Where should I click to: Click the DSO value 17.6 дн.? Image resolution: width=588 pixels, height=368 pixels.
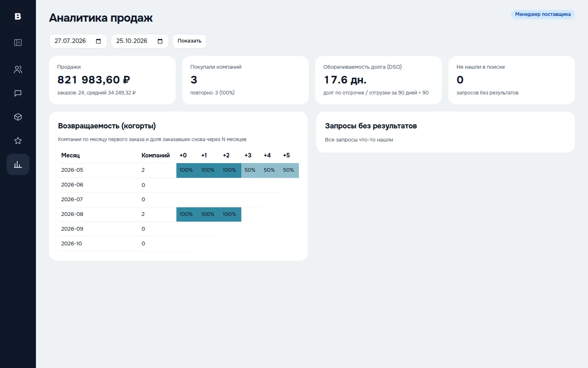click(345, 80)
